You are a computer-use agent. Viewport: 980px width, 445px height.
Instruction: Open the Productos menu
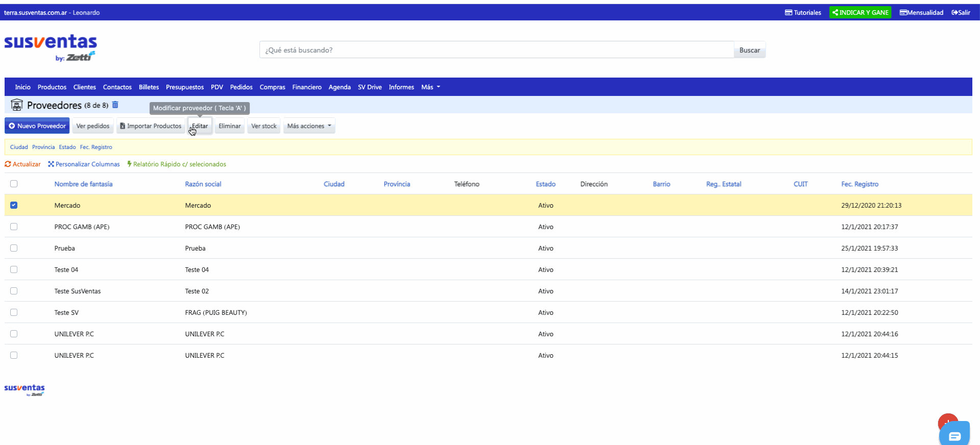[x=52, y=87]
